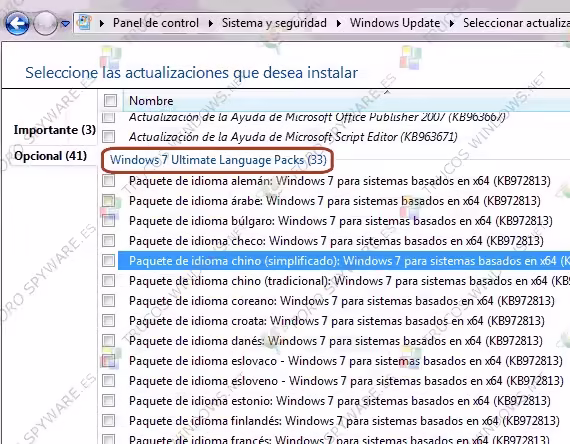
Task: Select Actualización de la Ayuda Script Editor row
Action: (293, 137)
